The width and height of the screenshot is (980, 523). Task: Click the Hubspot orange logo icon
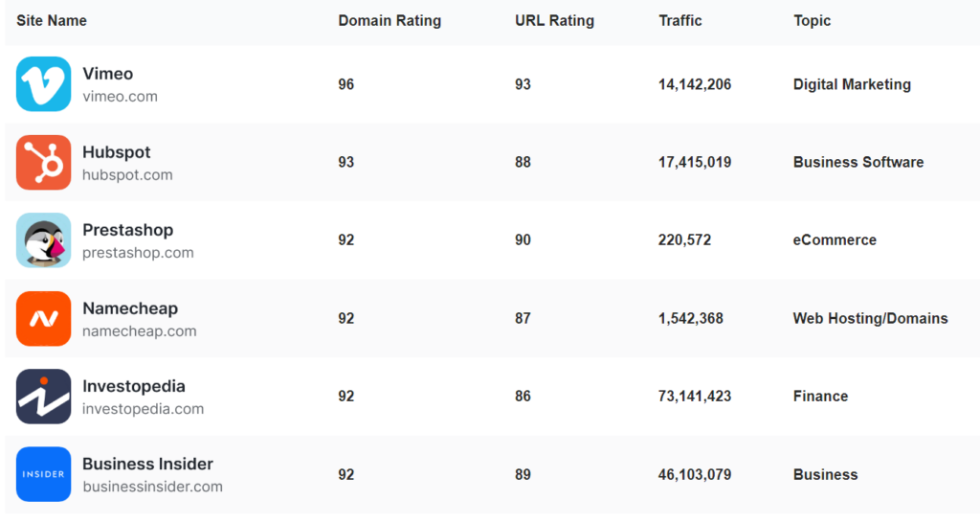point(43,162)
